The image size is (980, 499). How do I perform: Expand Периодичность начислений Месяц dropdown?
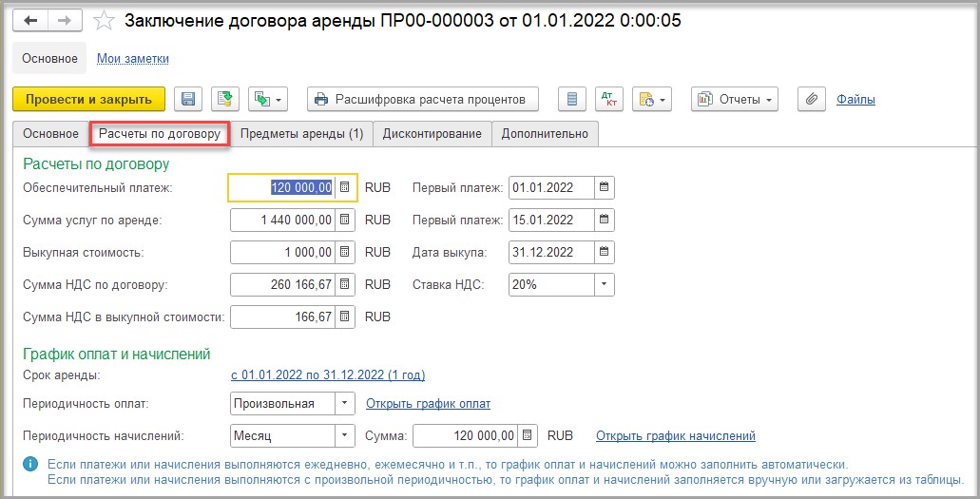coord(344,436)
